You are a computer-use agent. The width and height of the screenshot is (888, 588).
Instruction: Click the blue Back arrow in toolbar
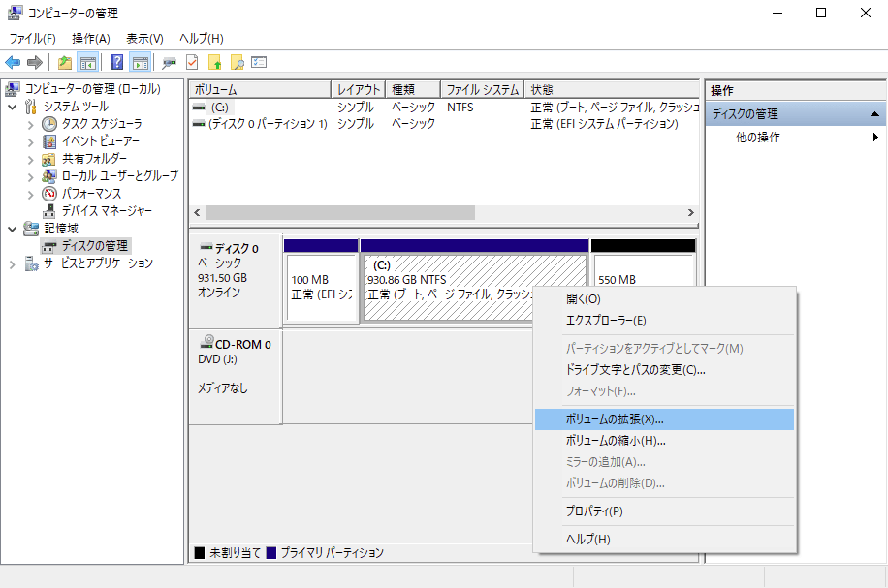[13, 62]
